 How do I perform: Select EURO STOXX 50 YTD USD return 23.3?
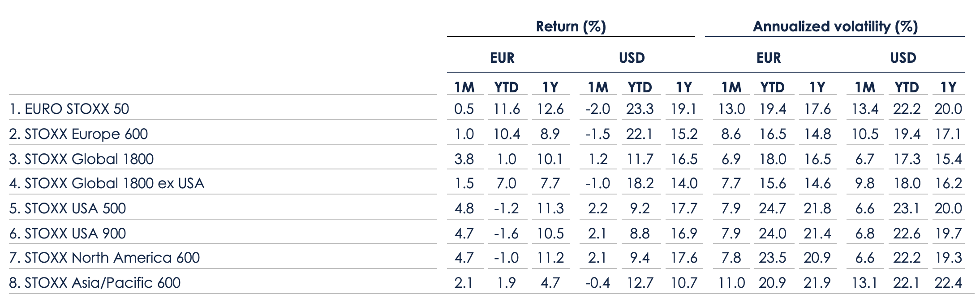(x=640, y=109)
